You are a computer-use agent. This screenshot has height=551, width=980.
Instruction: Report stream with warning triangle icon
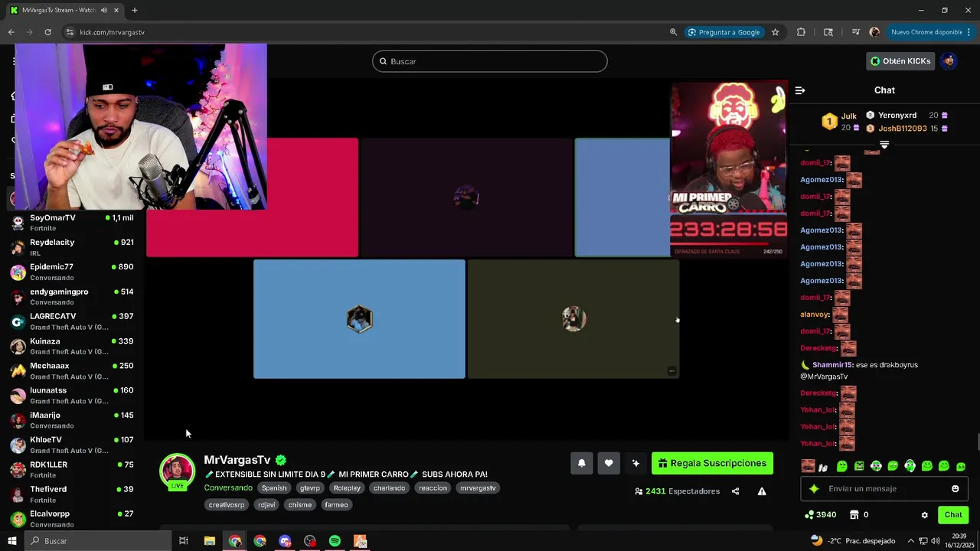[x=762, y=491]
